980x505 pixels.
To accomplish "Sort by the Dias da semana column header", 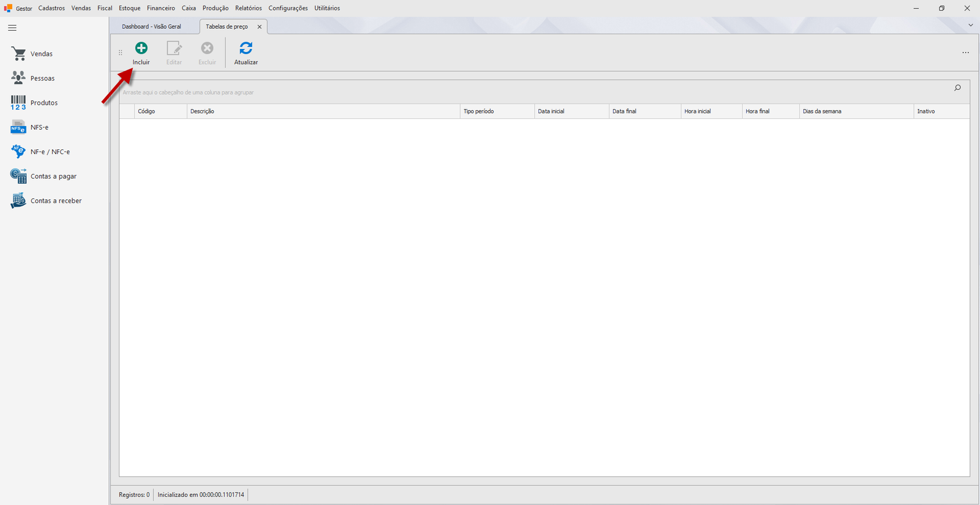I will pos(857,111).
